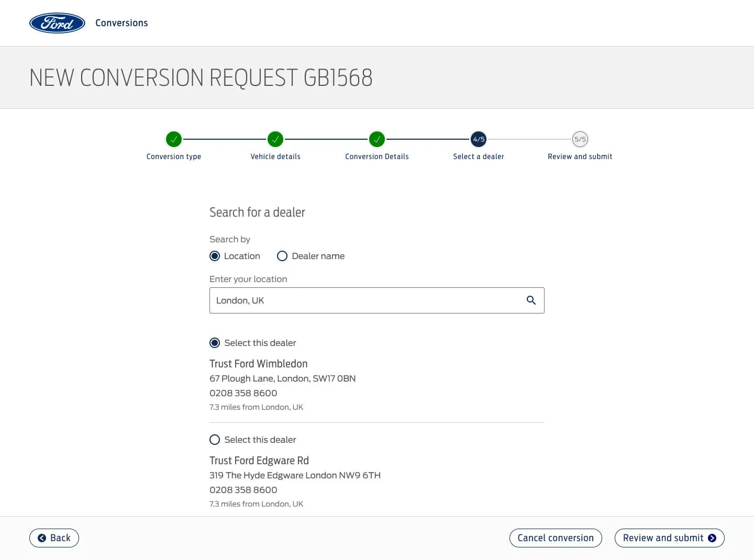The height and width of the screenshot is (560, 754).
Task: Select the Trust Ford Edgware Rd dealer radio
Action: [x=215, y=440]
